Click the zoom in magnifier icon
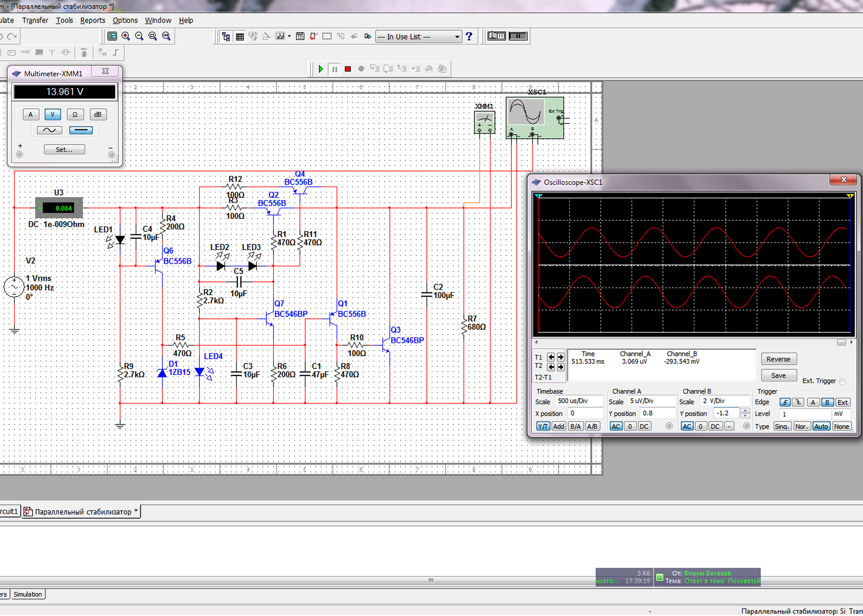863x616 pixels. (x=126, y=36)
